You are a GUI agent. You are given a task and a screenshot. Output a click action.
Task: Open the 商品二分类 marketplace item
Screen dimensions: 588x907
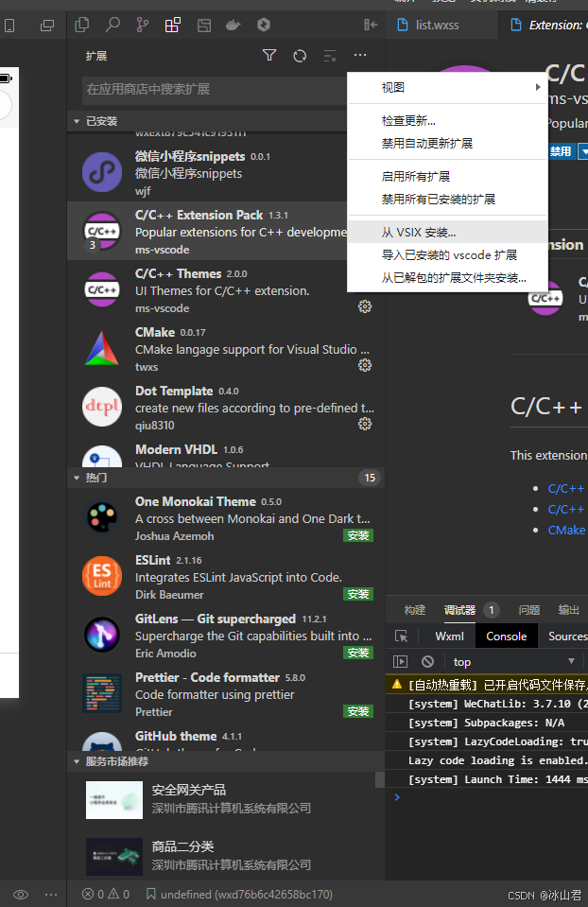click(226, 856)
